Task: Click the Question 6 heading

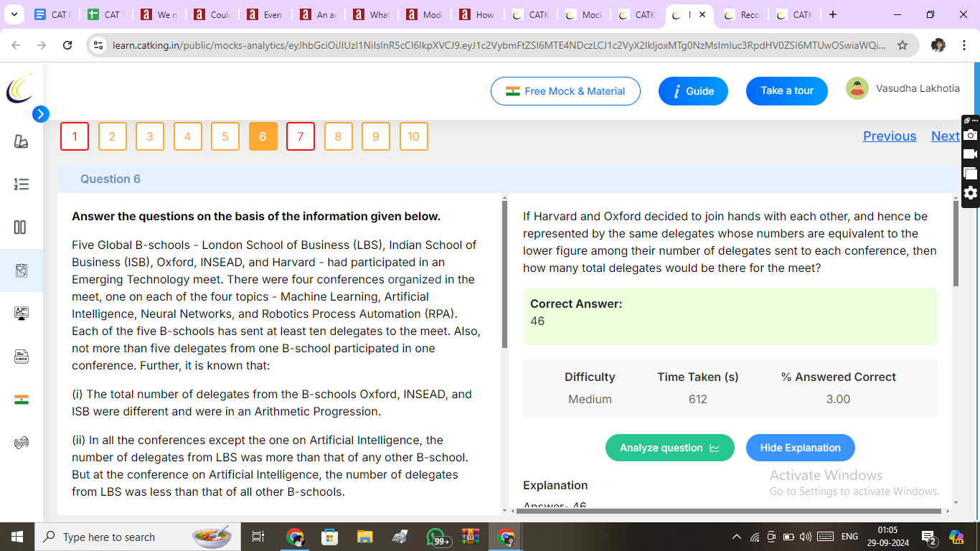Action: pyautogui.click(x=110, y=179)
